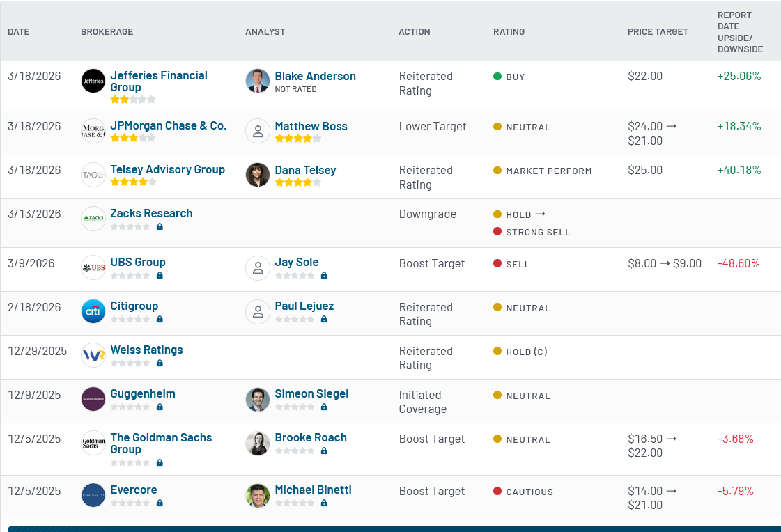The width and height of the screenshot is (781, 532).
Task: Click Paul Lejuez placeholder avatar icon
Action: [258, 311]
